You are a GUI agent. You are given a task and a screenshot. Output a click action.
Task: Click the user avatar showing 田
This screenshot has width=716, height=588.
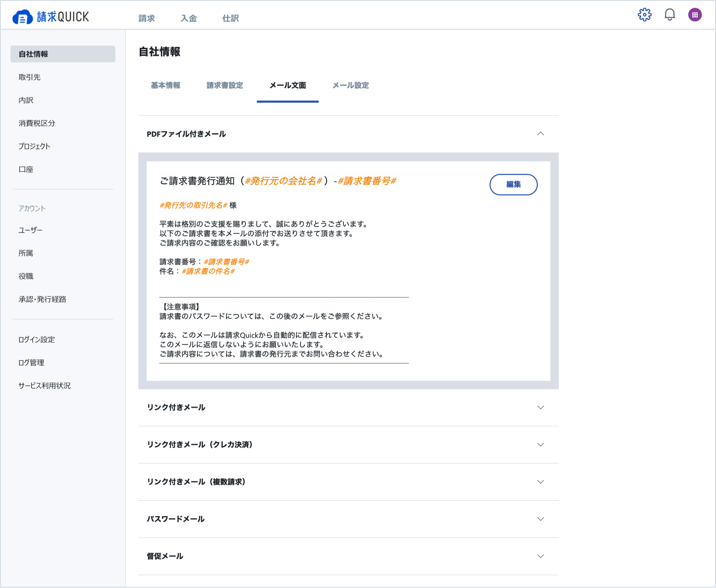pyautogui.click(x=695, y=15)
